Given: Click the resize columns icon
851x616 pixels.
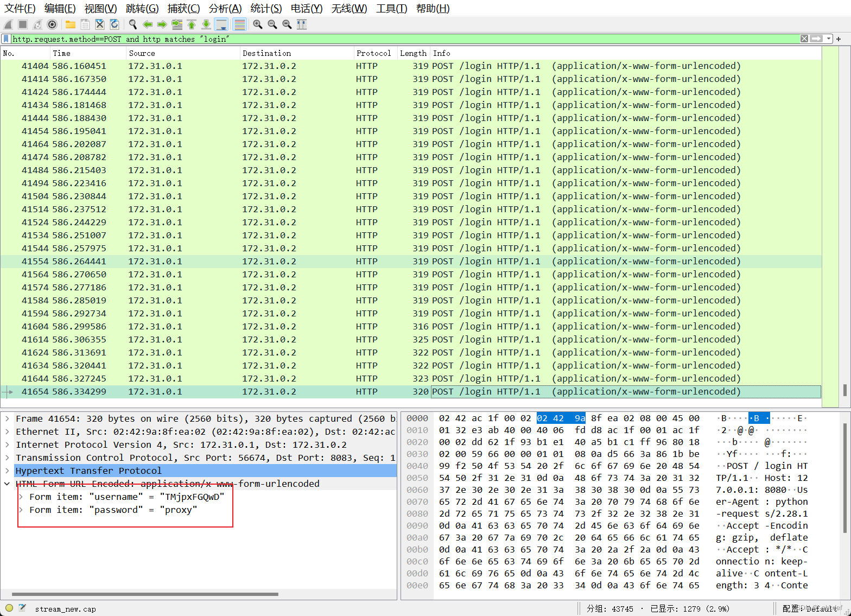Looking at the screenshot, I should [302, 24].
